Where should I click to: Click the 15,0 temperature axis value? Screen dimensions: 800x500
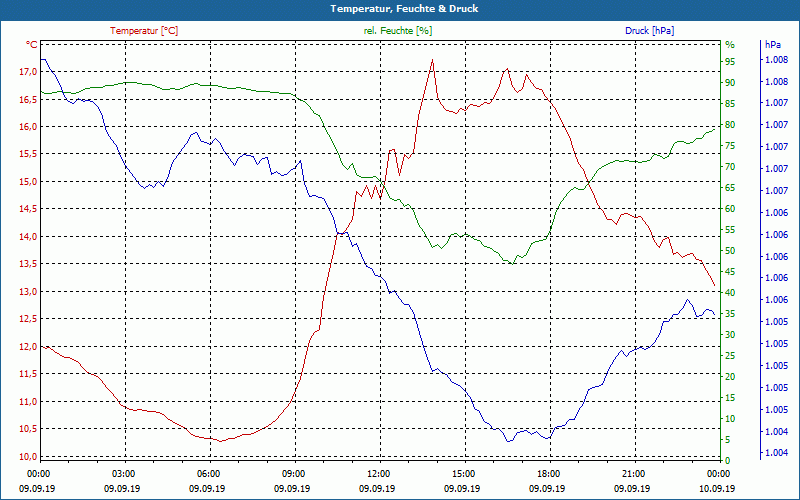[28, 182]
